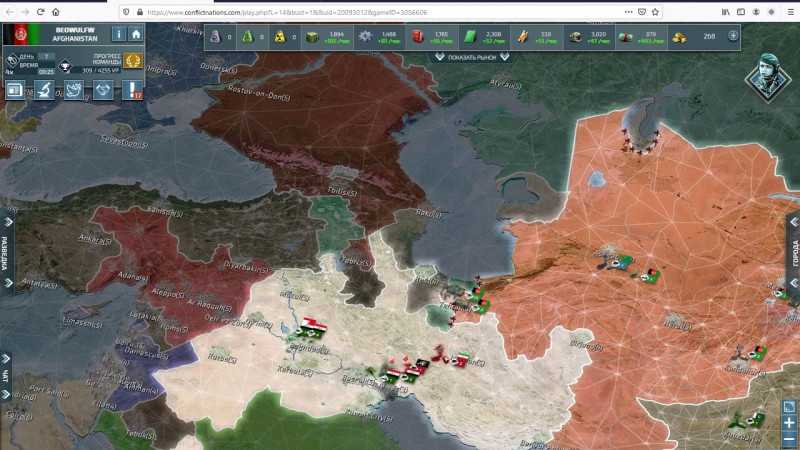Screen dimensions: 800x450
Task: Open the coalitions handshake icon
Action: pos(103,90)
